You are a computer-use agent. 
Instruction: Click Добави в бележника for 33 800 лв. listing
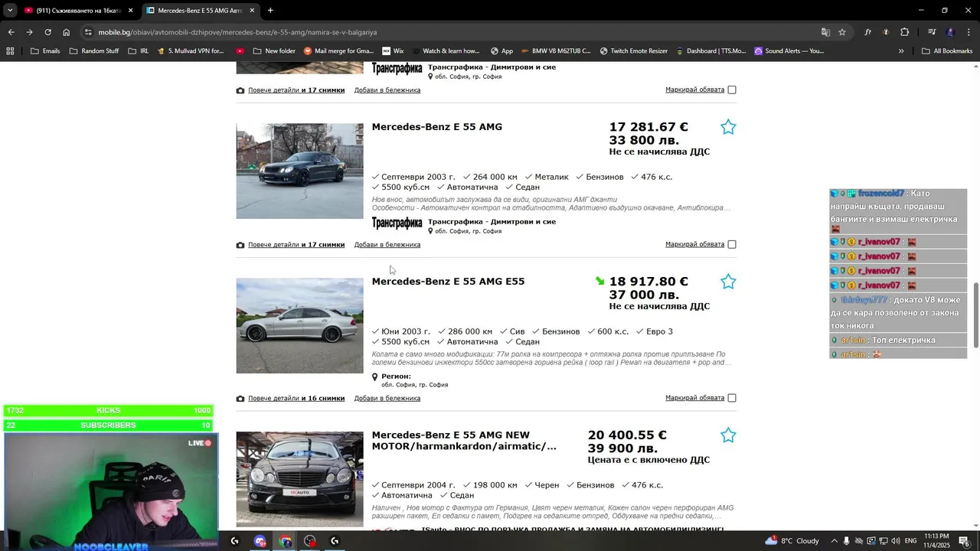pos(387,245)
